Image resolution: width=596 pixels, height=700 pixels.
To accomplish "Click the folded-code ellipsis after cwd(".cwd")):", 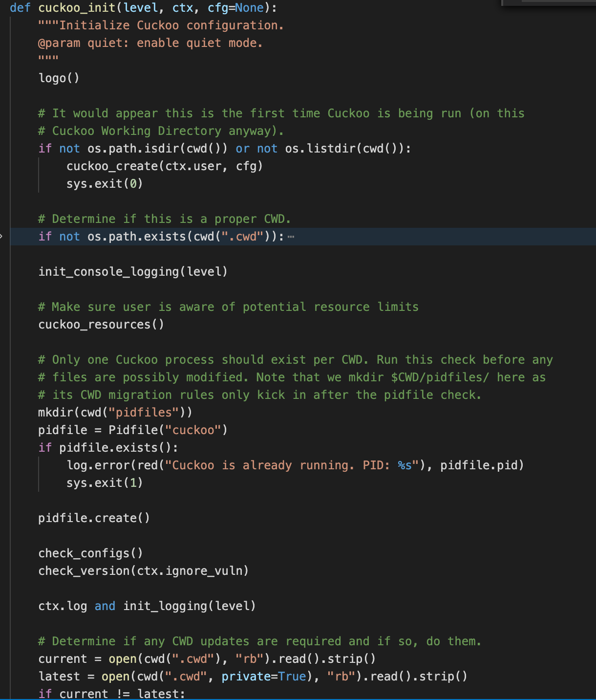I will (x=291, y=237).
